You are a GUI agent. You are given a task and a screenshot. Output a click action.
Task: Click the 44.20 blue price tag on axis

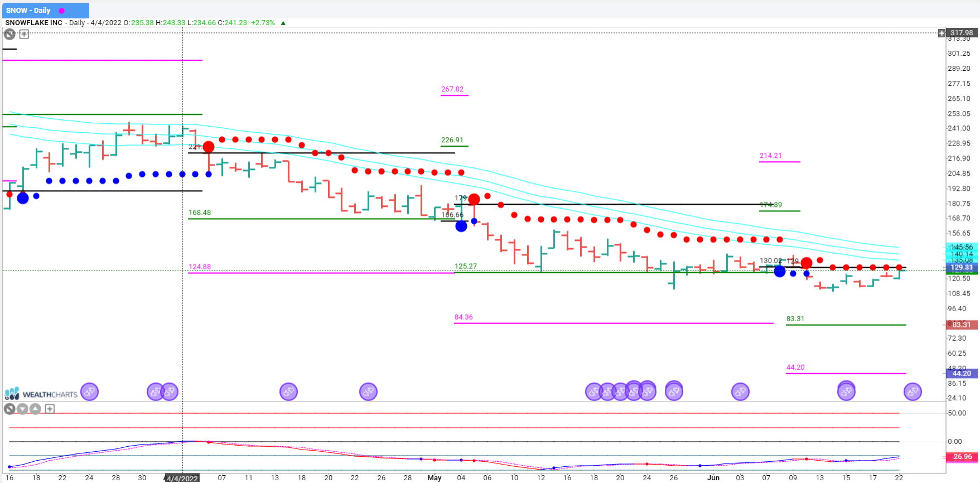click(962, 374)
